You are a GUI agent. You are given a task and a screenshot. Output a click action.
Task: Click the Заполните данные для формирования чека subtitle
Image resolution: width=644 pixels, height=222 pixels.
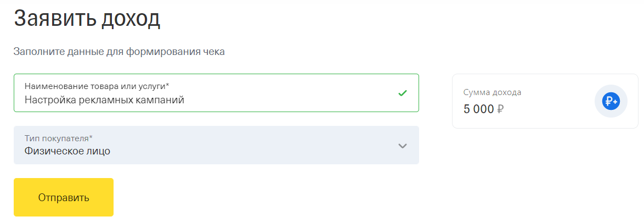(119, 52)
